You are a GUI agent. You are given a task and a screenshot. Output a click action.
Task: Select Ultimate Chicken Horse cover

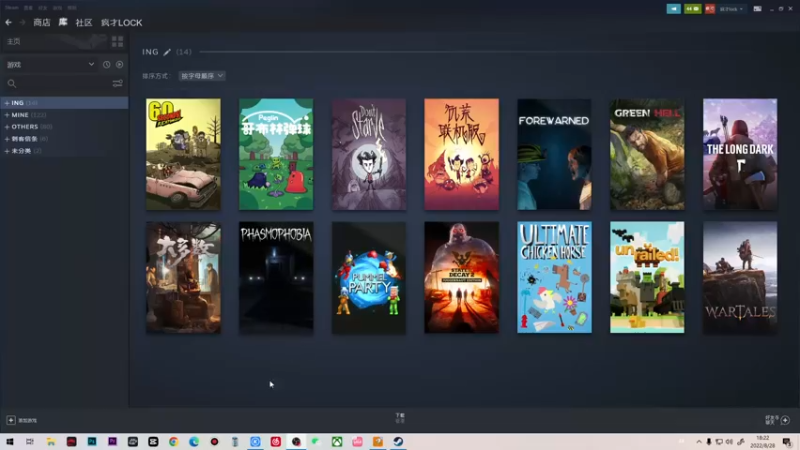pyautogui.click(x=555, y=278)
